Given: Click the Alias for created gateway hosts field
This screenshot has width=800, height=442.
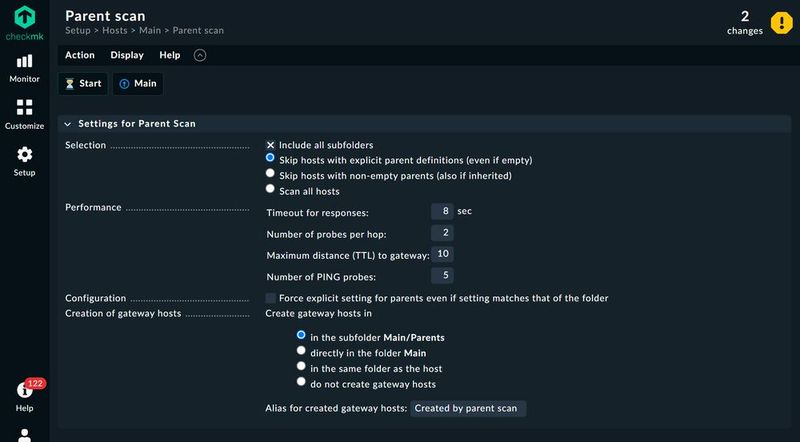Looking at the screenshot, I should tap(467, 408).
